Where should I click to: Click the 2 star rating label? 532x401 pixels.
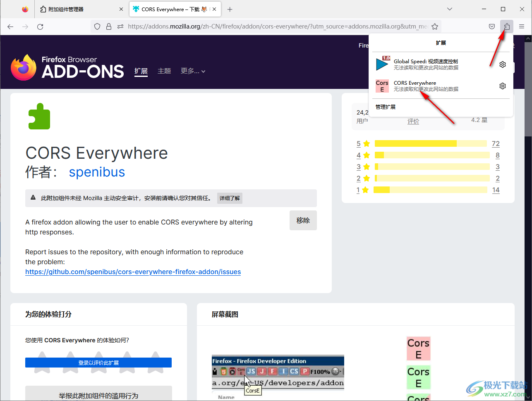359,178
